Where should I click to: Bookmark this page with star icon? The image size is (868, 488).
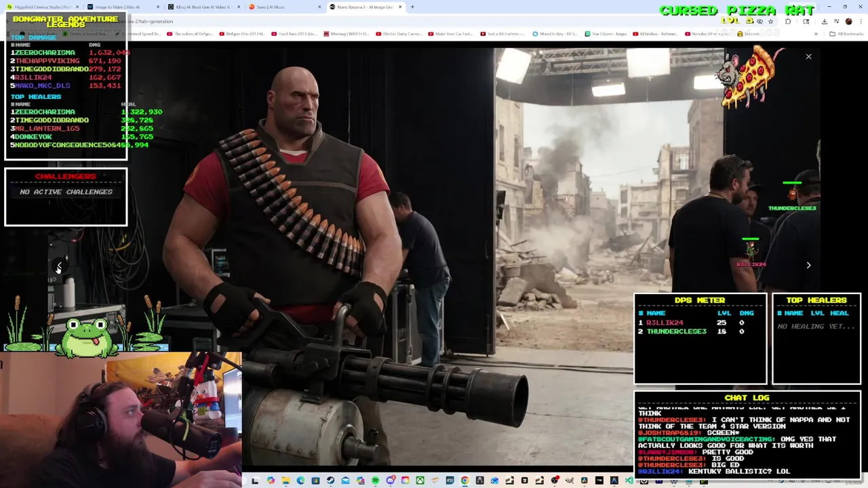[x=770, y=21]
